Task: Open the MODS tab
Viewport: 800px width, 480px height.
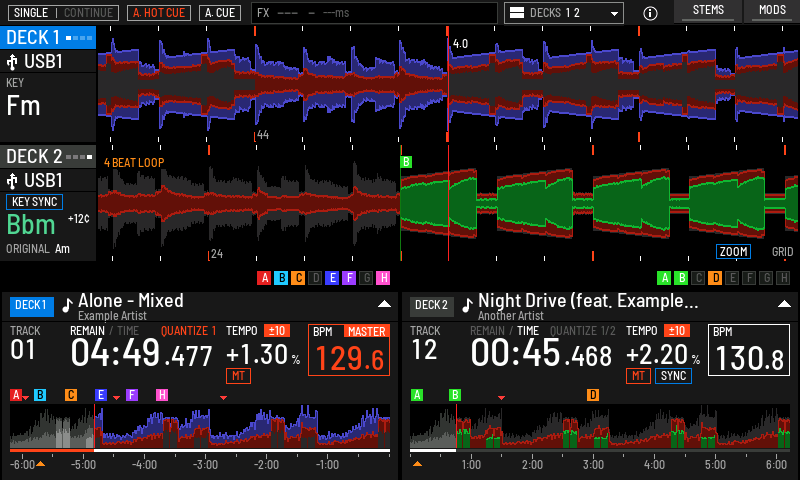Action: [772, 11]
